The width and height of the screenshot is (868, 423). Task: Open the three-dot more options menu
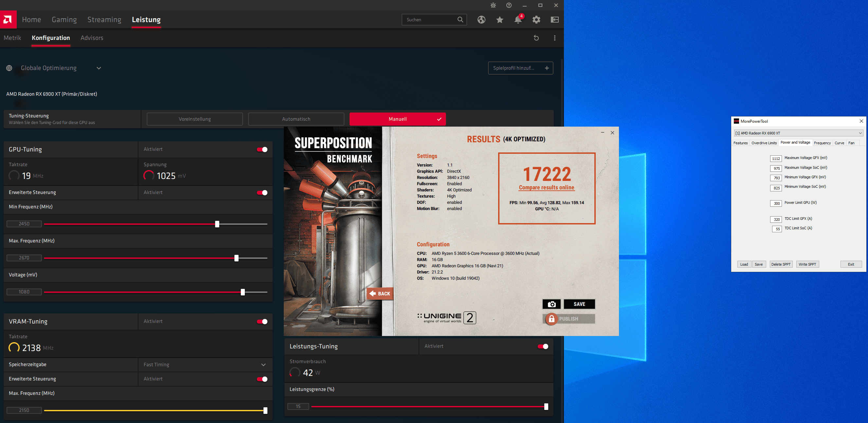click(x=555, y=38)
